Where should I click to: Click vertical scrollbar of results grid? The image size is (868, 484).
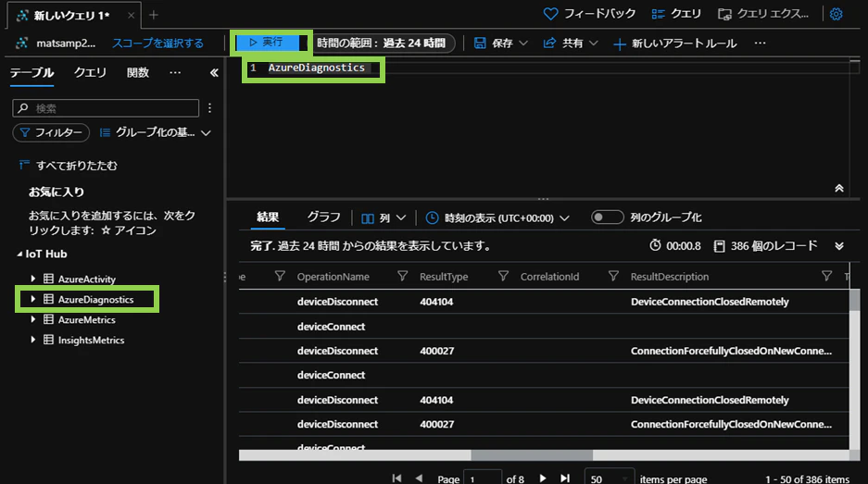click(x=855, y=300)
